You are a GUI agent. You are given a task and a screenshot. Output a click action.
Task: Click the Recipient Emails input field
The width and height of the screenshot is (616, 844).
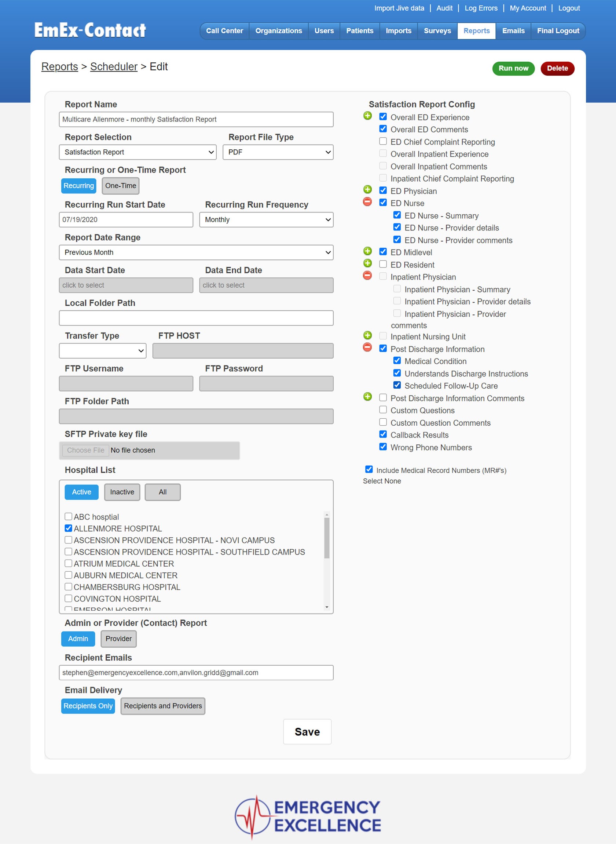196,673
